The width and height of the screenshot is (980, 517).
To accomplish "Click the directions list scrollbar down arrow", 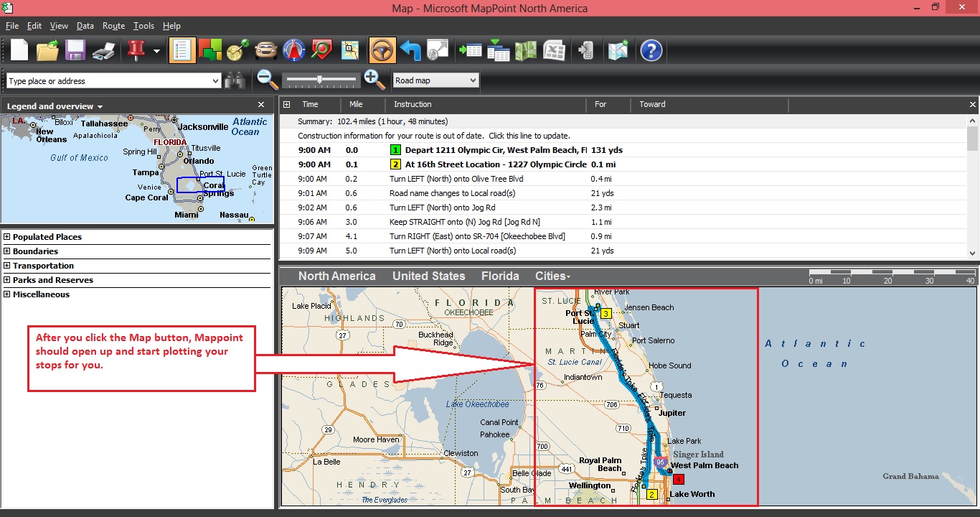I will [x=973, y=253].
